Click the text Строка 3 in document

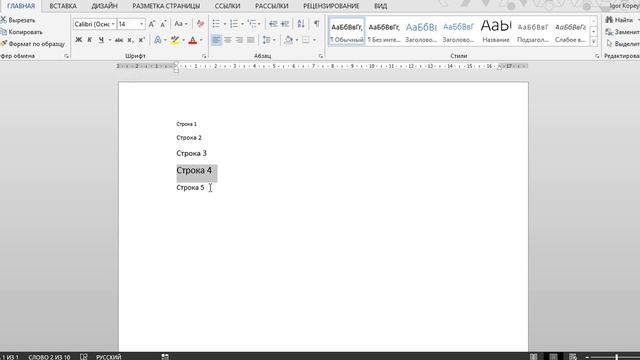(191, 153)
